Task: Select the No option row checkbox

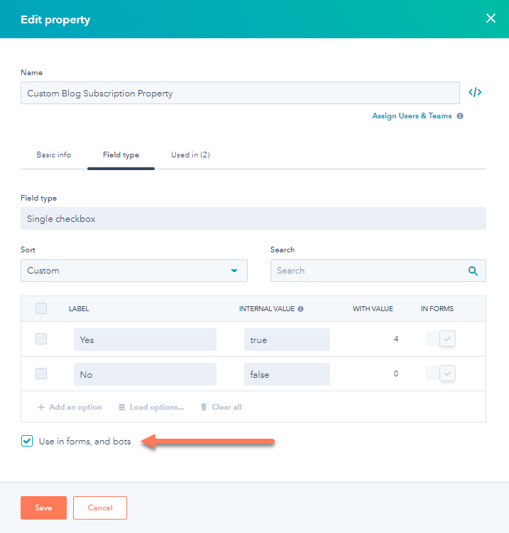Action: click(x=41, y=374)
